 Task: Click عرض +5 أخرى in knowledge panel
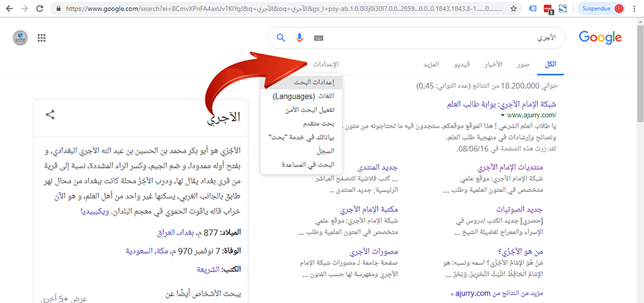click(65, 299)
